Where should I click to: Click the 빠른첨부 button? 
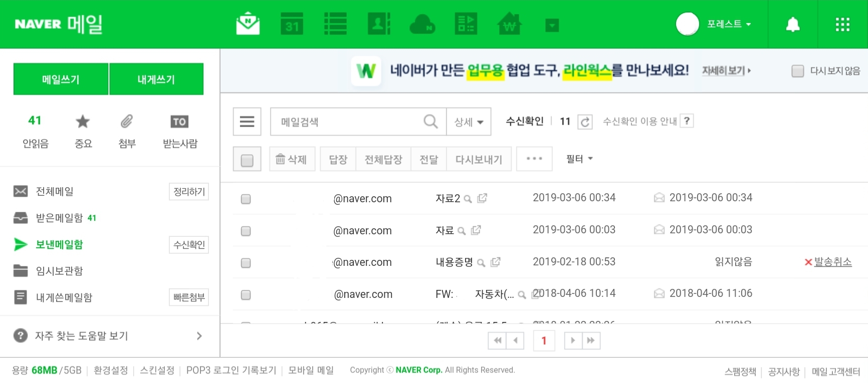coord(189,297)
